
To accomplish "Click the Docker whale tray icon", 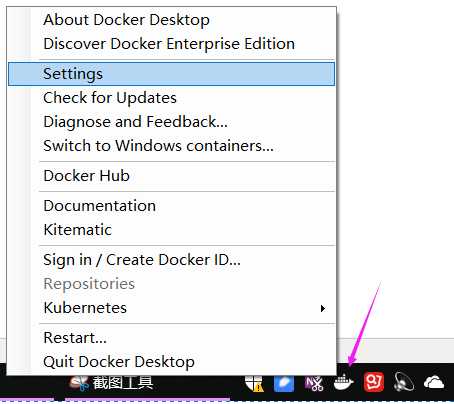I will point(344,382).
